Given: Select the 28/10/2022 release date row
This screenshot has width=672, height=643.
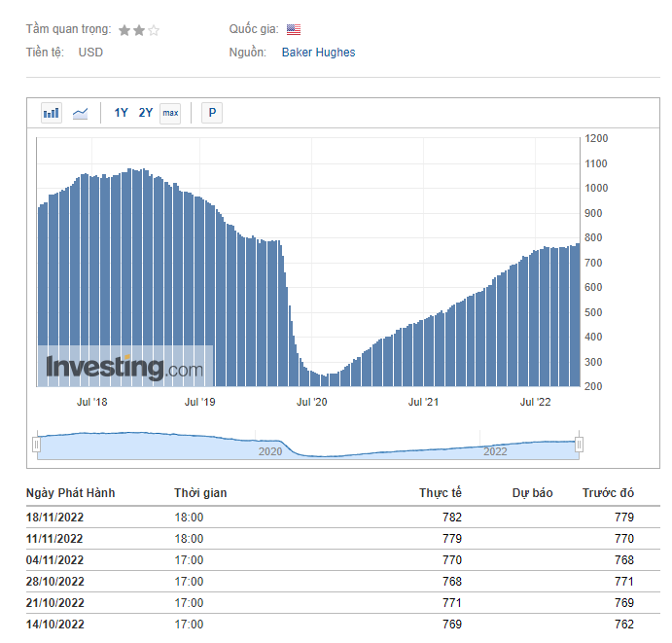Looking at the screenshot, I should click(x=343, y=582).
